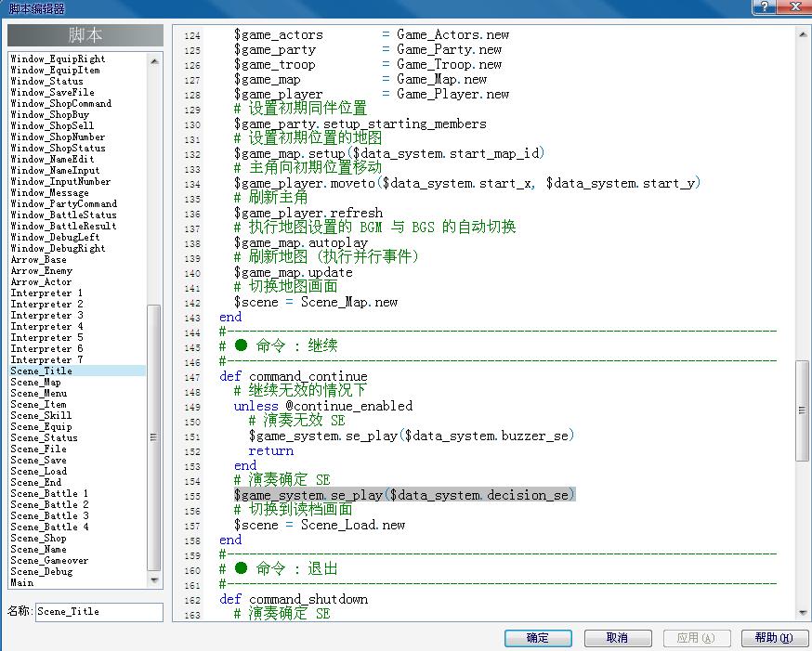The image size is (812, 651).
Task: Pick Arrow_Enemy in the script list
Action: coord(42,270)
